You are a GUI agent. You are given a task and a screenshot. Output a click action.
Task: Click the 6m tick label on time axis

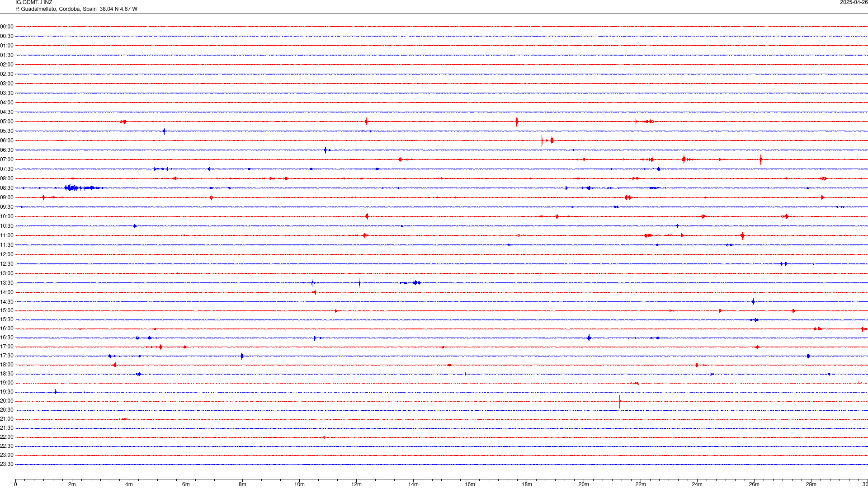186,484
